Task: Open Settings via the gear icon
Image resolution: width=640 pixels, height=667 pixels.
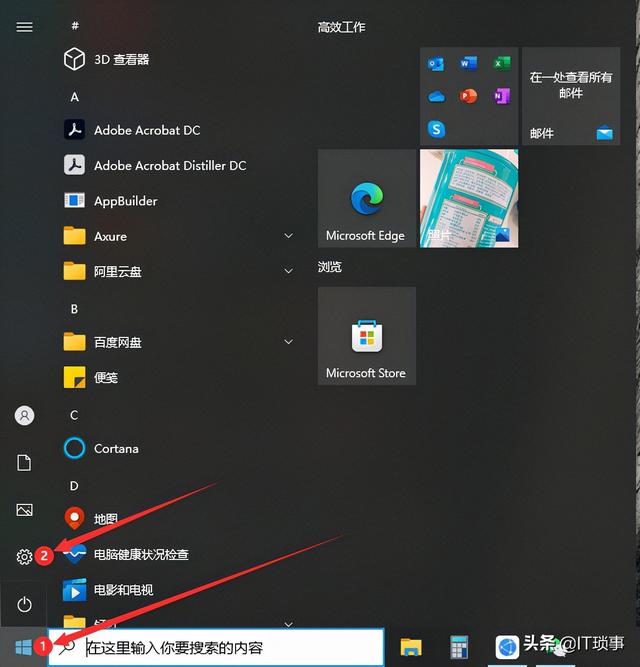Action: pos(24,556)
